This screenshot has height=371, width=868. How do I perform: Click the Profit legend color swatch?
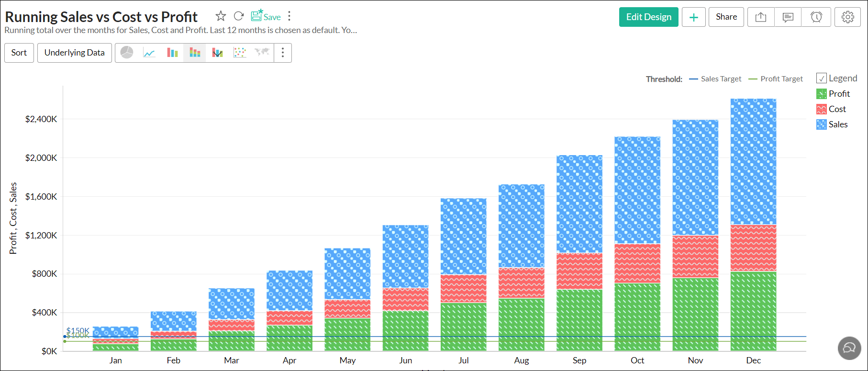coord(822,94)
